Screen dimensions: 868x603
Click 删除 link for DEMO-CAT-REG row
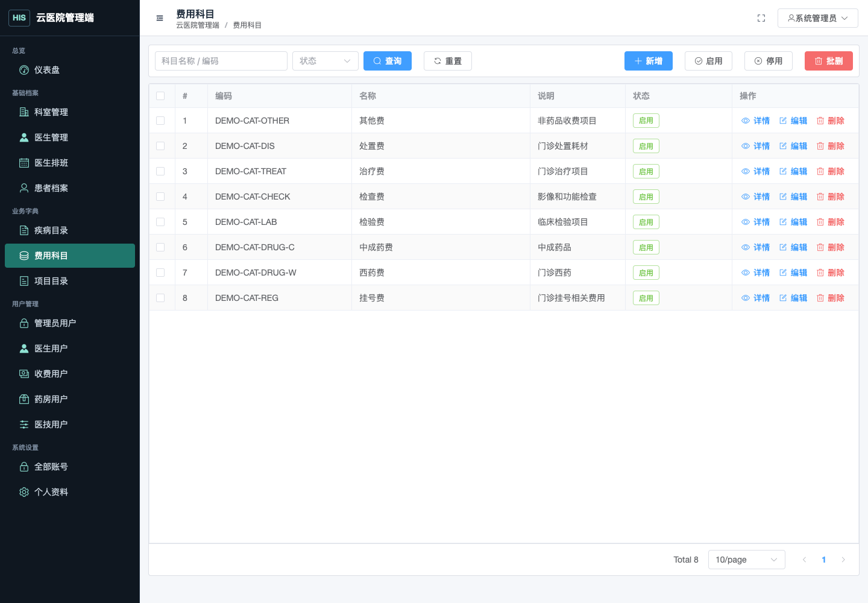tap(831, 298)
